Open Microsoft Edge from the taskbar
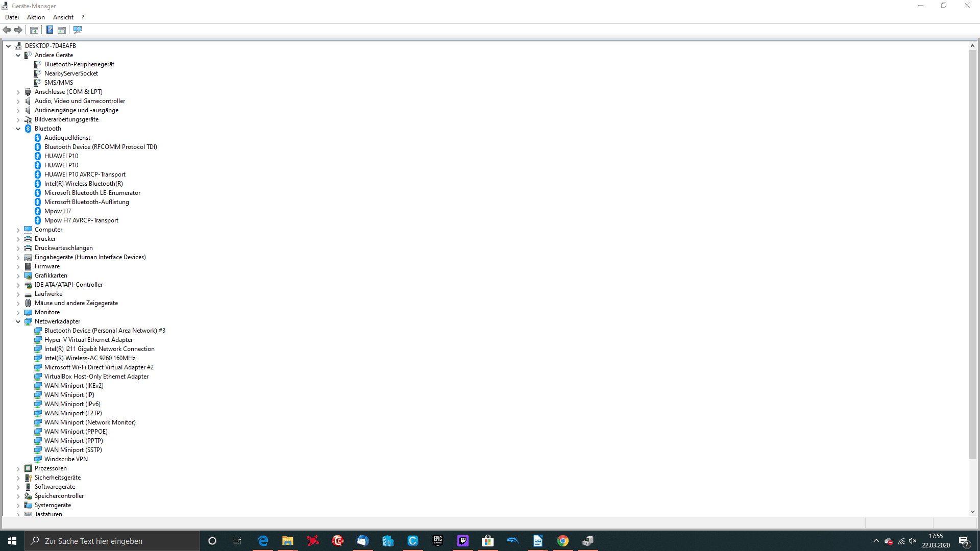The image size is (980, 551). click(263, 541)
